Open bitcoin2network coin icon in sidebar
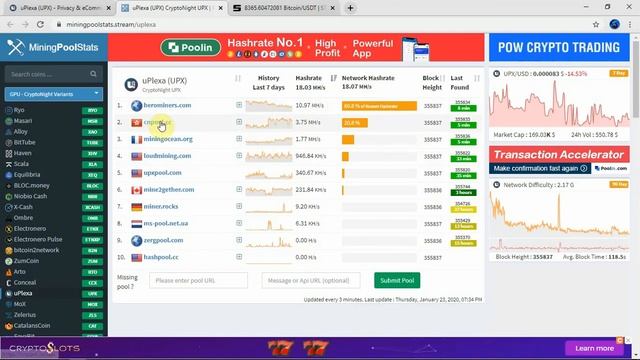 pos(9,250)
